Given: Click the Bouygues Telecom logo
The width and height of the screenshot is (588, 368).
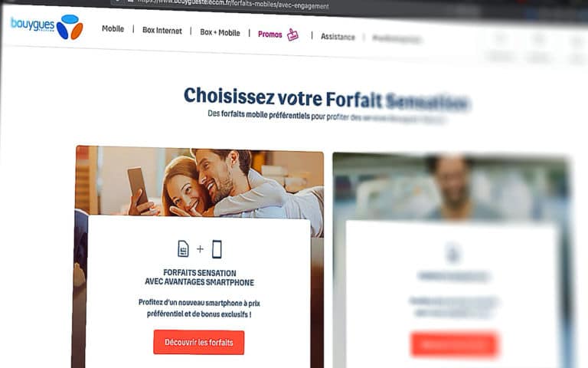Looking at the screenshot, I should (47, 27).
